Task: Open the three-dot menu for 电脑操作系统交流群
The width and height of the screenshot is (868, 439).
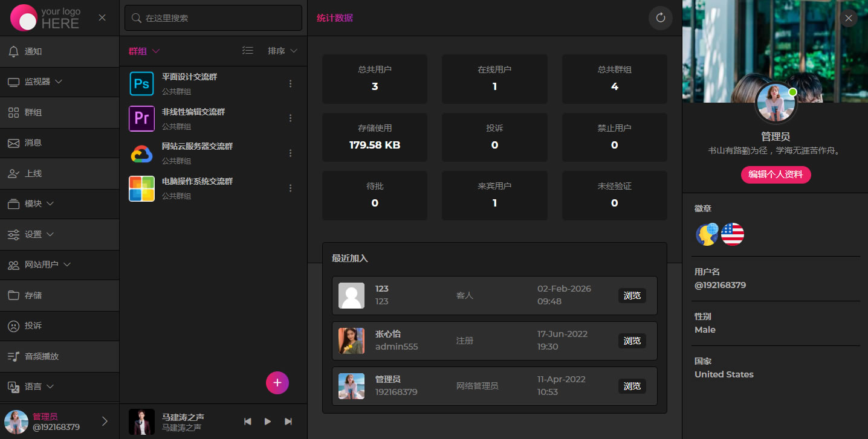Action: click(290, 188)
